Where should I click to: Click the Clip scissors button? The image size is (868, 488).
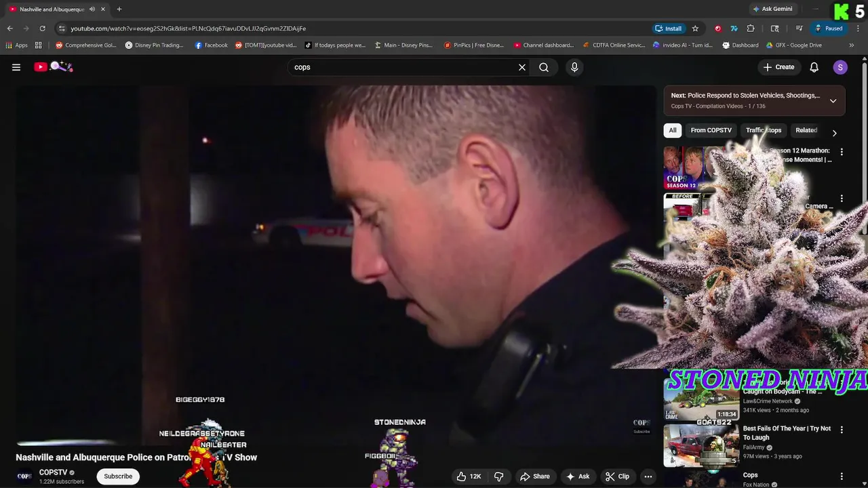[x=618, y=476]
